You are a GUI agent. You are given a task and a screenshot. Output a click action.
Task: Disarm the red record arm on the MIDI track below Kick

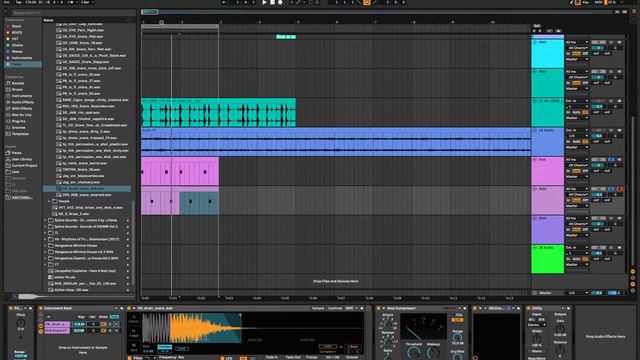click(x=620, y=189)
